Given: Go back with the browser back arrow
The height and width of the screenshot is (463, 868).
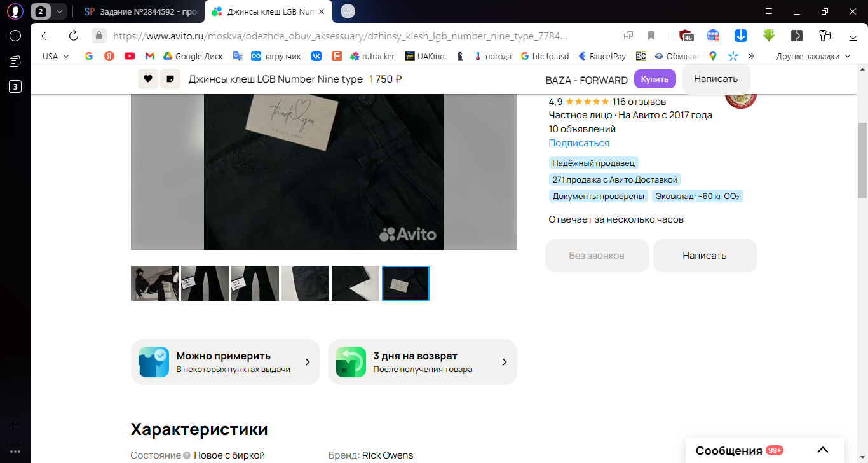Looking at the screenshot, I should pos(46,36).
